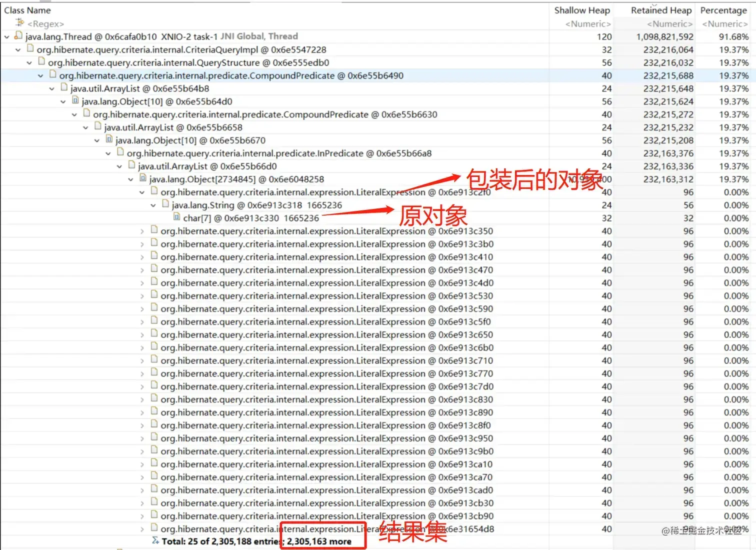Click object icon of InPredicate @ 0x6e55b66a8

coord(120,152)
